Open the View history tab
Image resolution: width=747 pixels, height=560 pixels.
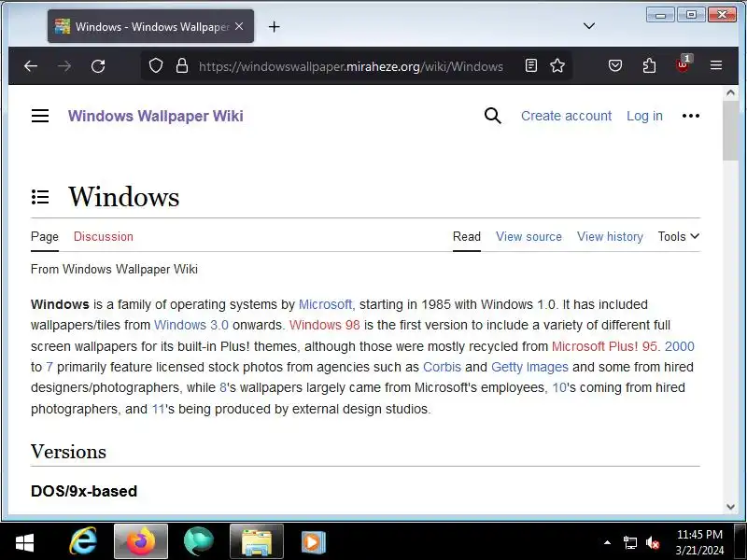pos(610,237)
